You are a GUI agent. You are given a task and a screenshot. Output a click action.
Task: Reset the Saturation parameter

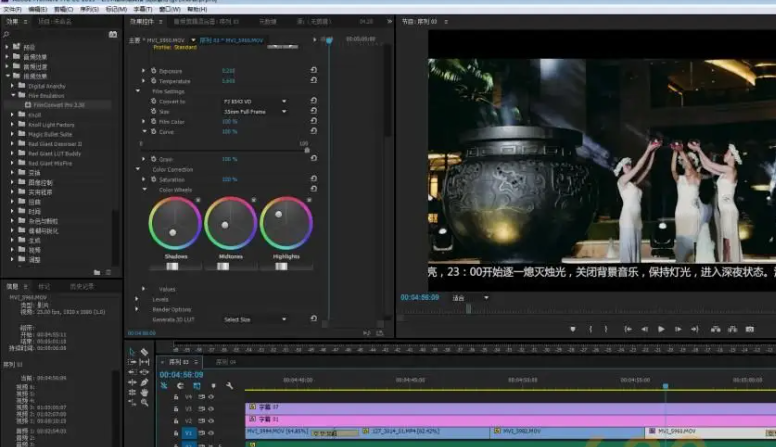coord(314,179)
